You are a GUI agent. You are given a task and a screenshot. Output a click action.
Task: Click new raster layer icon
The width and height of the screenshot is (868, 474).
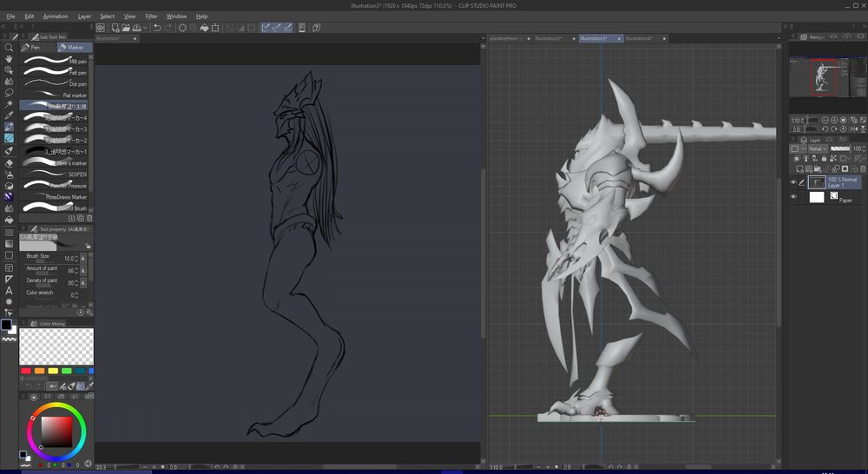coord(799,169)
